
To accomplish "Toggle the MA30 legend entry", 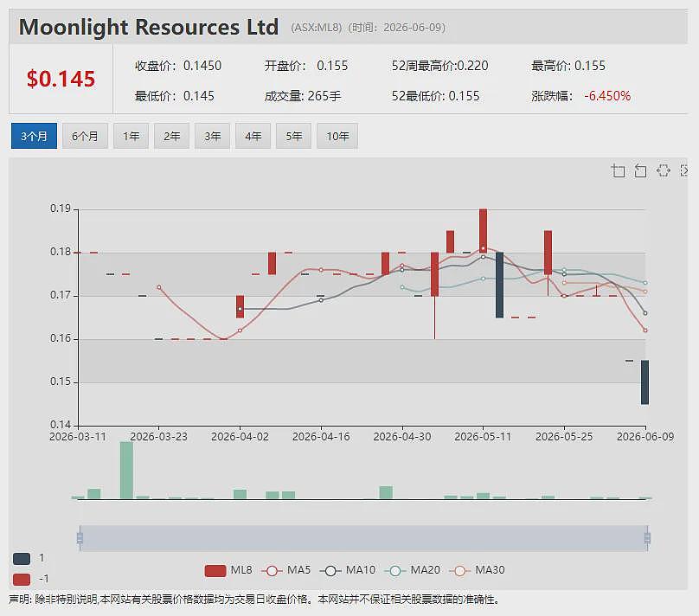I will tap(477, 570).
